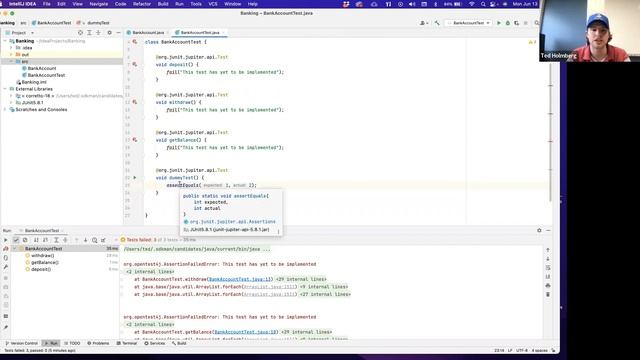Screen dimensions: 640x360
Task: Expand the first '<2 internal lines>' fold
Action: pyautogui.click(x=150, y=272)
